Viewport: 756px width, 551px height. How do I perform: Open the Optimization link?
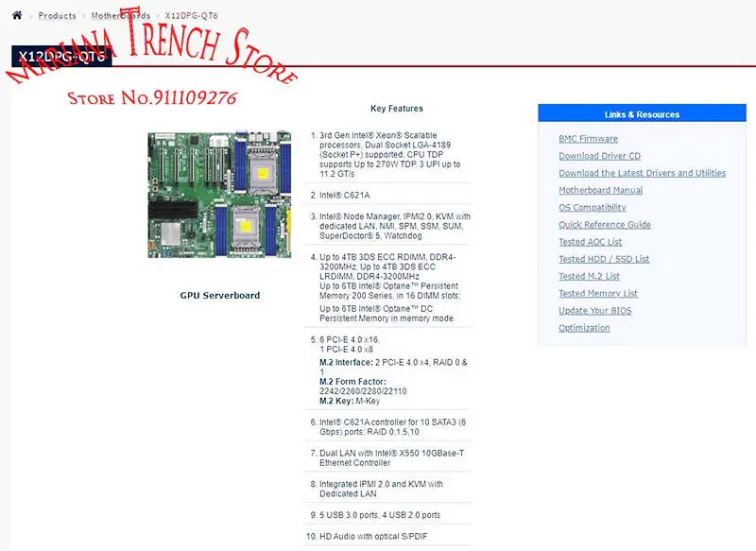[584, 328]
